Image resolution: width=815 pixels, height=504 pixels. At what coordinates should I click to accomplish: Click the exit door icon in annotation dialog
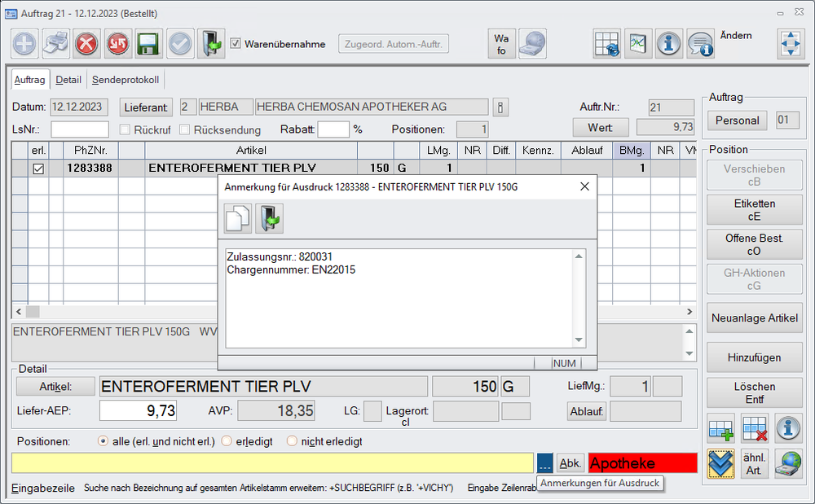tap(269, 219)
